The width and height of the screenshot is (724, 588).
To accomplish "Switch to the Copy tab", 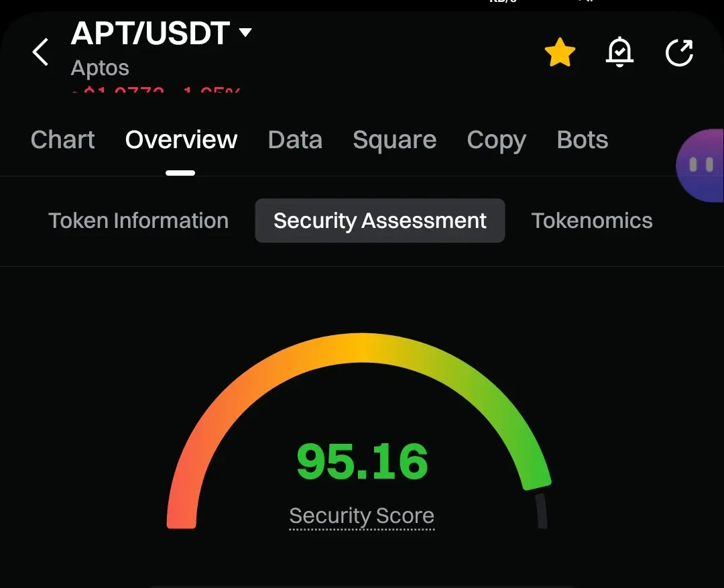I will click(496, 140).
